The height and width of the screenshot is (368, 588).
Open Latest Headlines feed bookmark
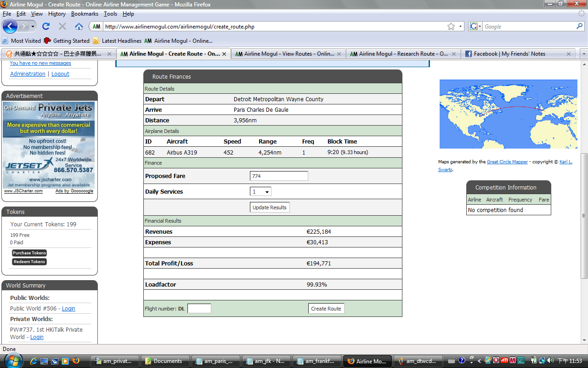tap(117, 40)
